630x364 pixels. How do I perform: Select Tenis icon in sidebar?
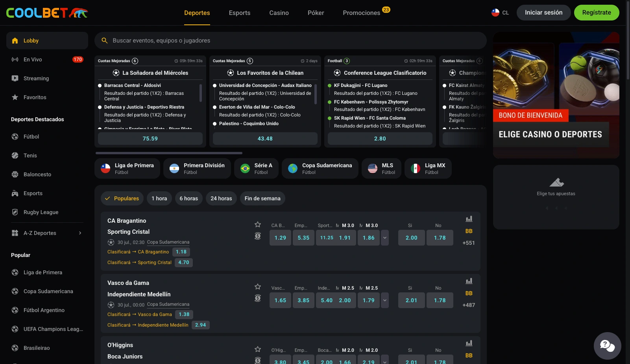pos(15,155)
